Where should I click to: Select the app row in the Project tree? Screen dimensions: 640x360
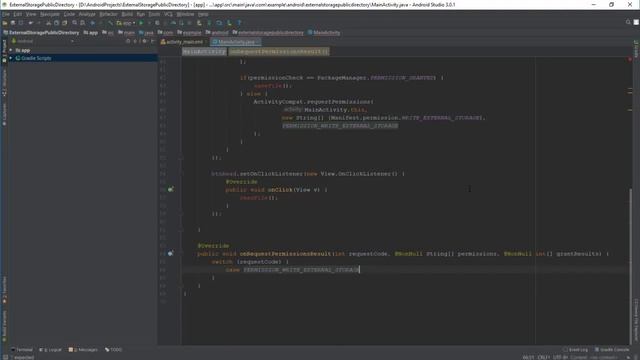[83, 50]
